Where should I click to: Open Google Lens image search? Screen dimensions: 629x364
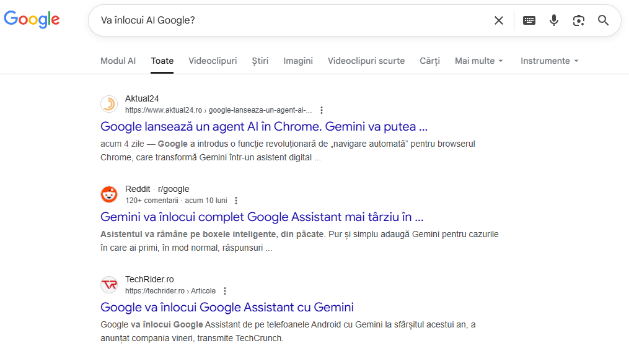578,20
